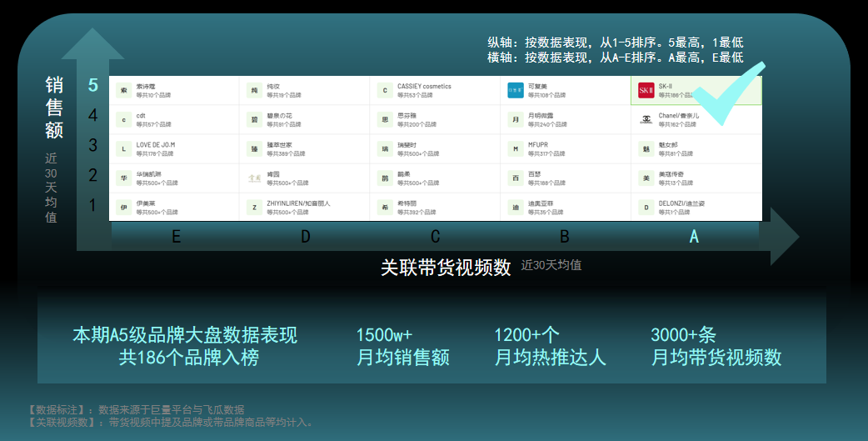Click the 等共57个品牌 count text
The image size is (868, 441).
pos(154,125)
